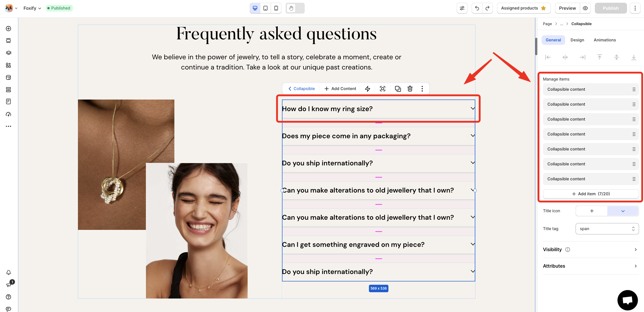This screenshot has height=312, width=644.
Task: Open the Title tag span dropdown
Action: click(607, 229)
